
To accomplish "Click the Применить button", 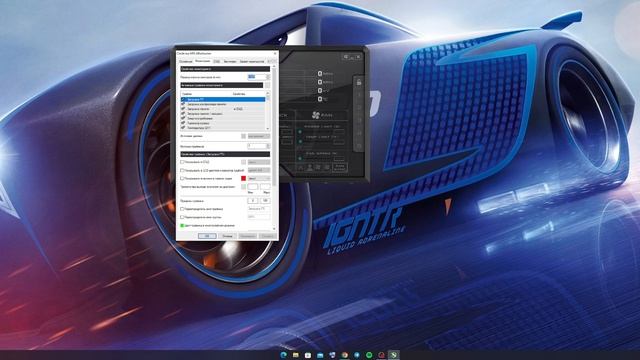I will pyautogui.click(x=247, y=236).
